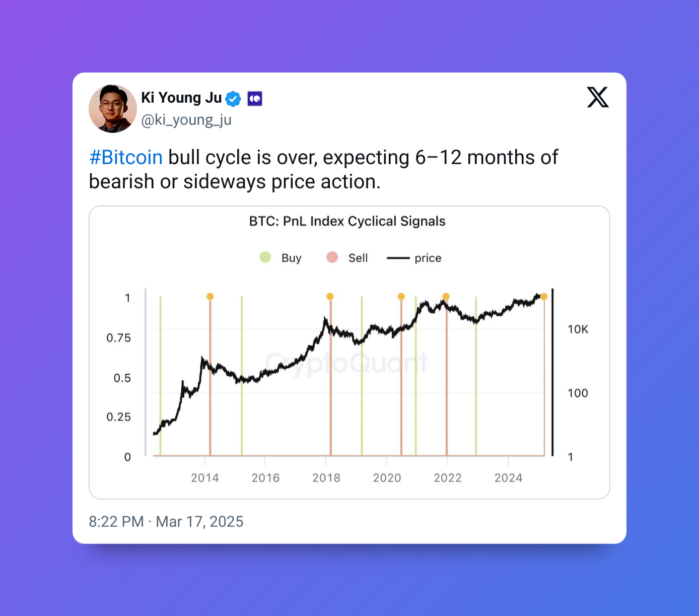Click the CryptoQuant affiliation badge icon
699x616 pixels.
255,99
